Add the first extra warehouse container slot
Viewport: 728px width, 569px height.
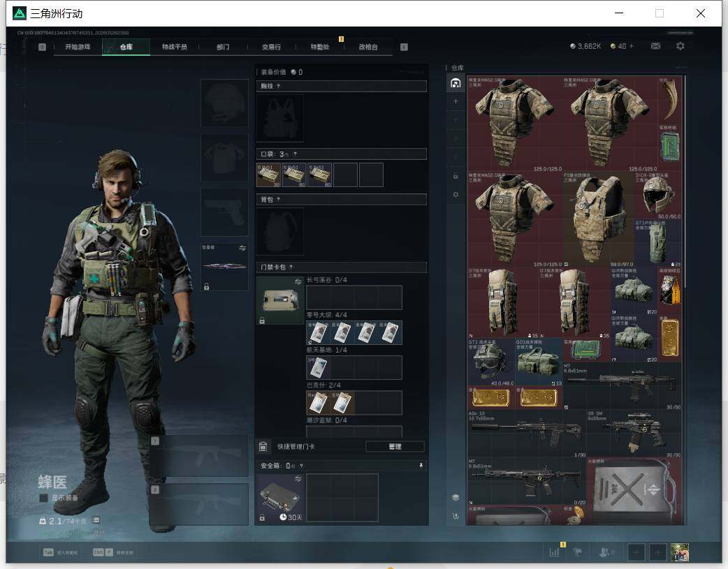click(456, 101)
